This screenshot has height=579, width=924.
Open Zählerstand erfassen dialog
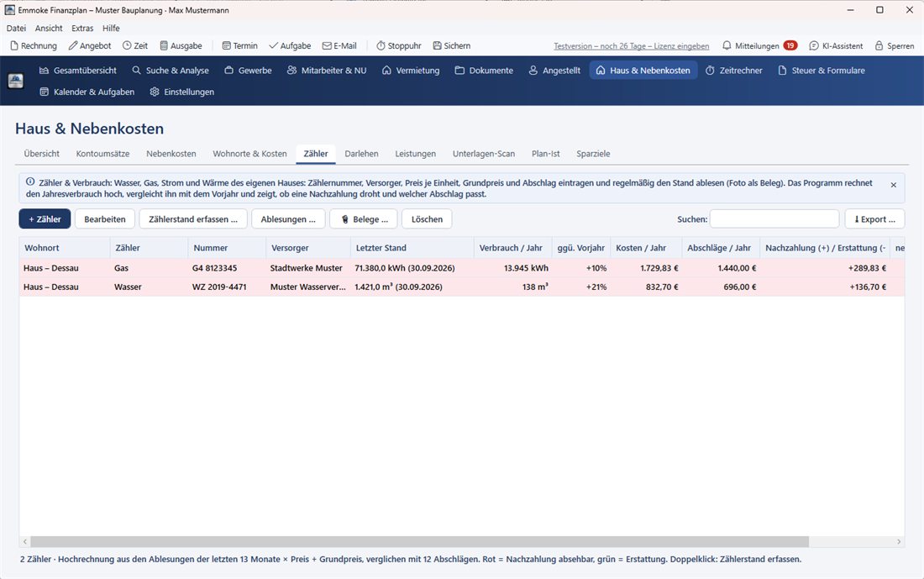(x=193, y=218)
